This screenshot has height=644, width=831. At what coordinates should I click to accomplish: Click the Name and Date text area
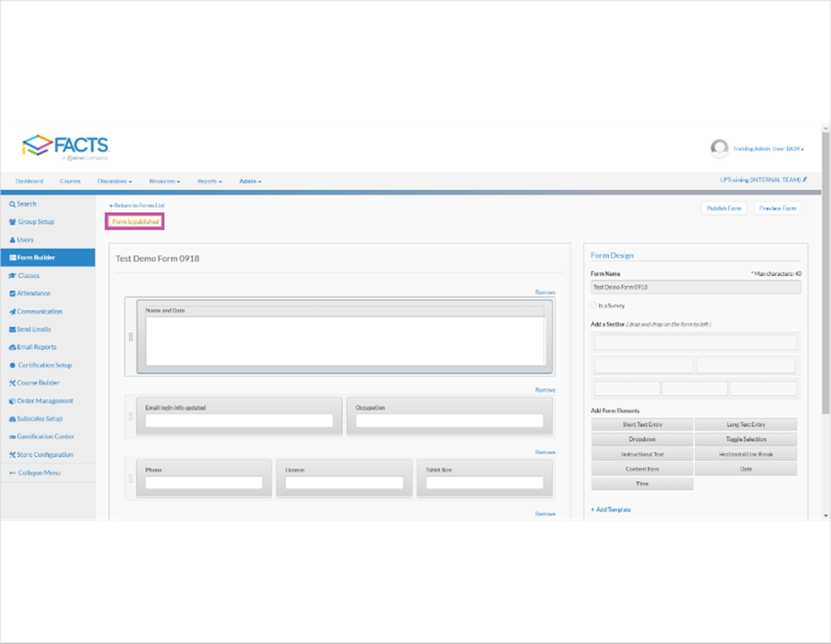(345, 341)
